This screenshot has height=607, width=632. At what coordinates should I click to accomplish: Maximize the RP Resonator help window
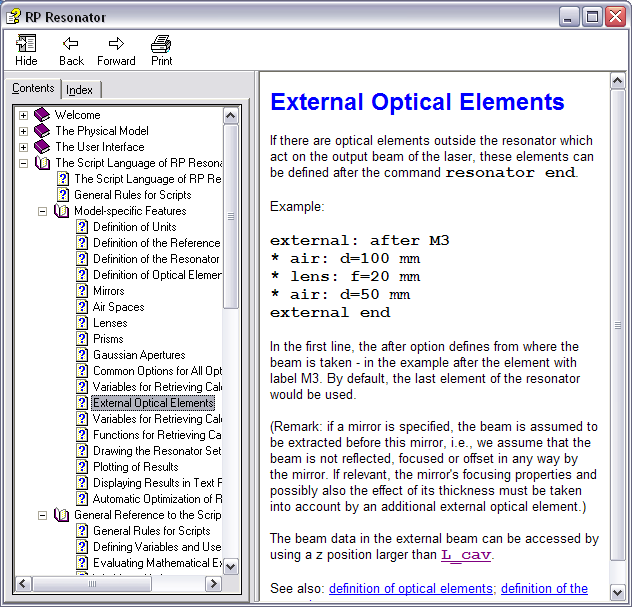[592, 17]
